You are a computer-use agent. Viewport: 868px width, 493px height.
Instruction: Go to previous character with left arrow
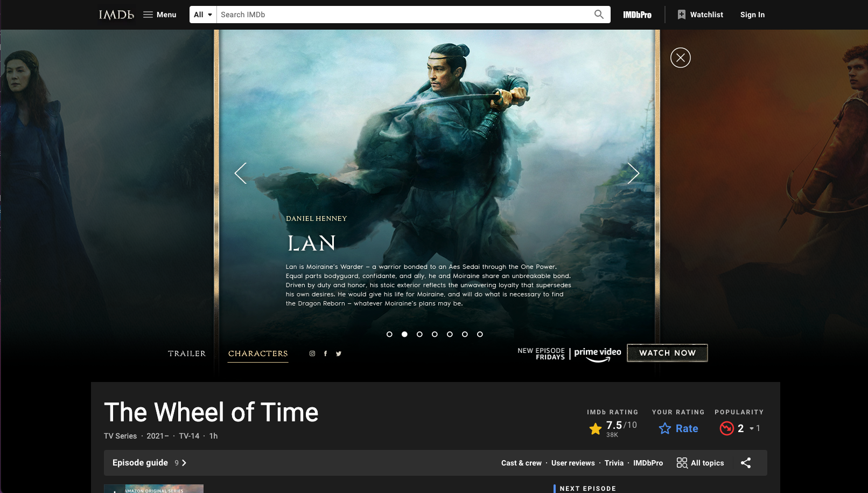coord(241,173)
